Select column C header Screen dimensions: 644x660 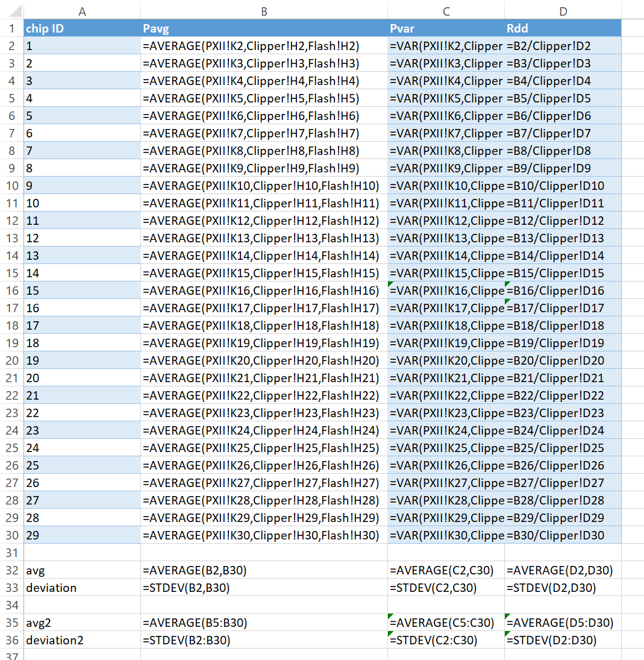pyautogui.click(x=446, y=10)
